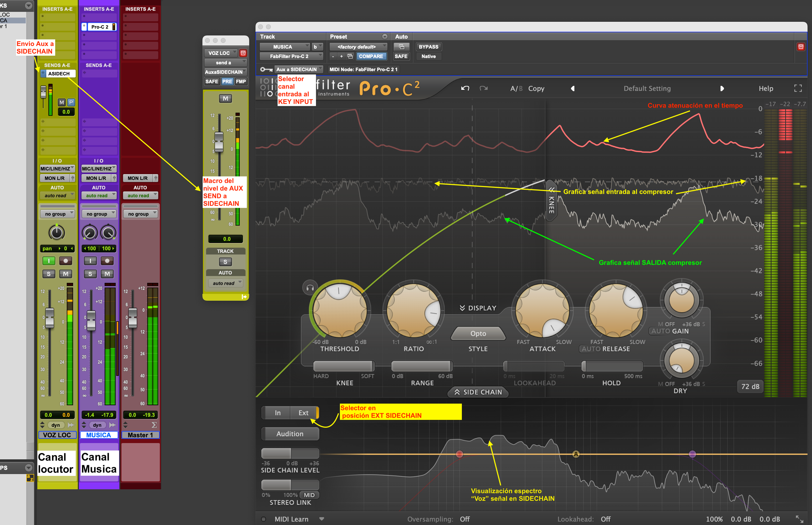The width and height of the screenshot is (812, 525).
Task: Click the plug-in target icon
Action: tap(801, 47)
